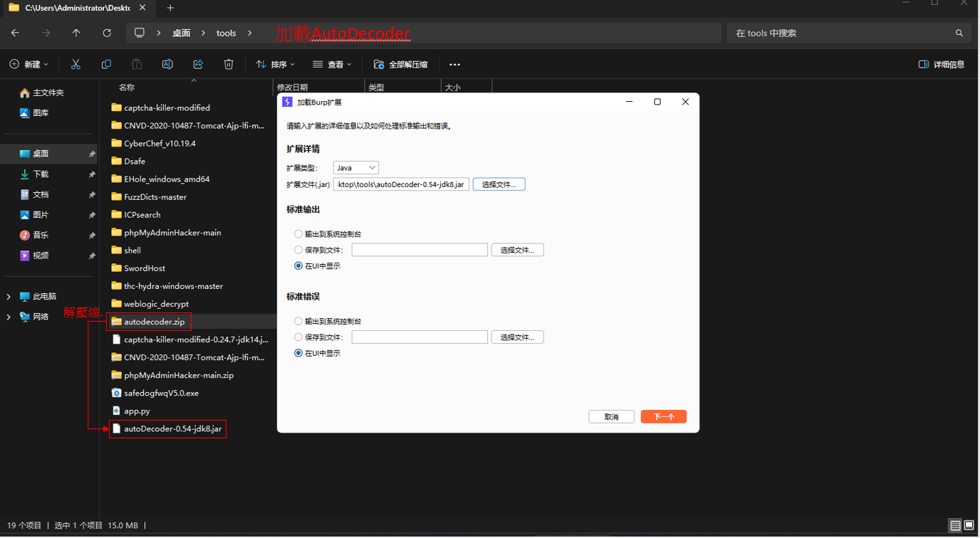Expand 此电脑 tree node
The height and width of the screenshot is (538, 980).
click(9, 296)
